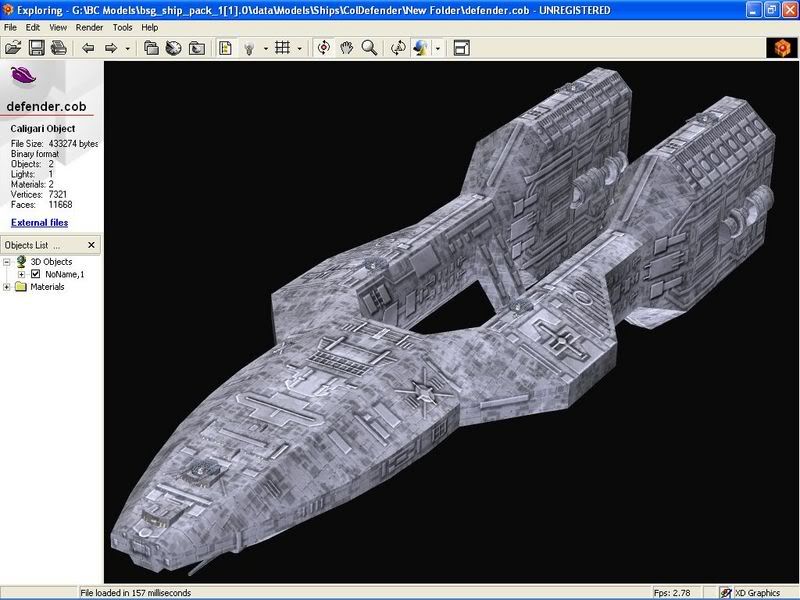Close the Objects List panel
The height and width of the screenshot is (600, 800).
(91, 245)
